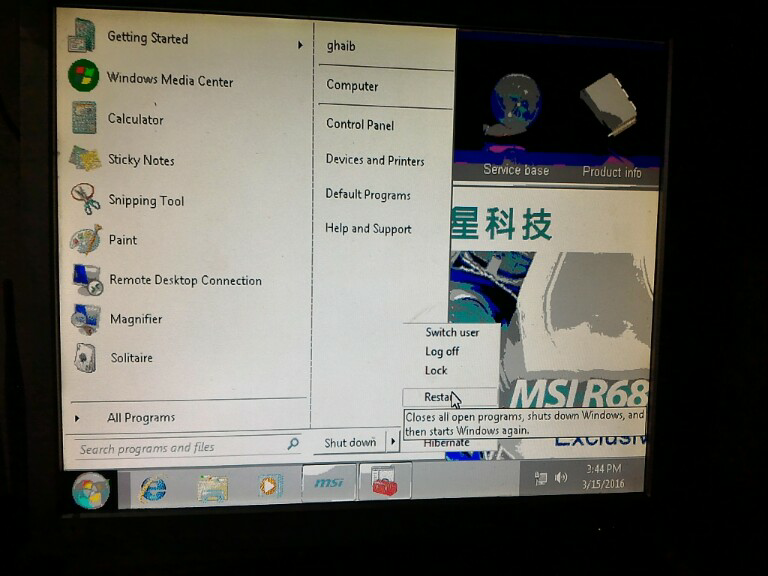Screen dimensions: 768x576
Task: Open Remote Desktop Connection icon
Action: click(x=87, y=279)
